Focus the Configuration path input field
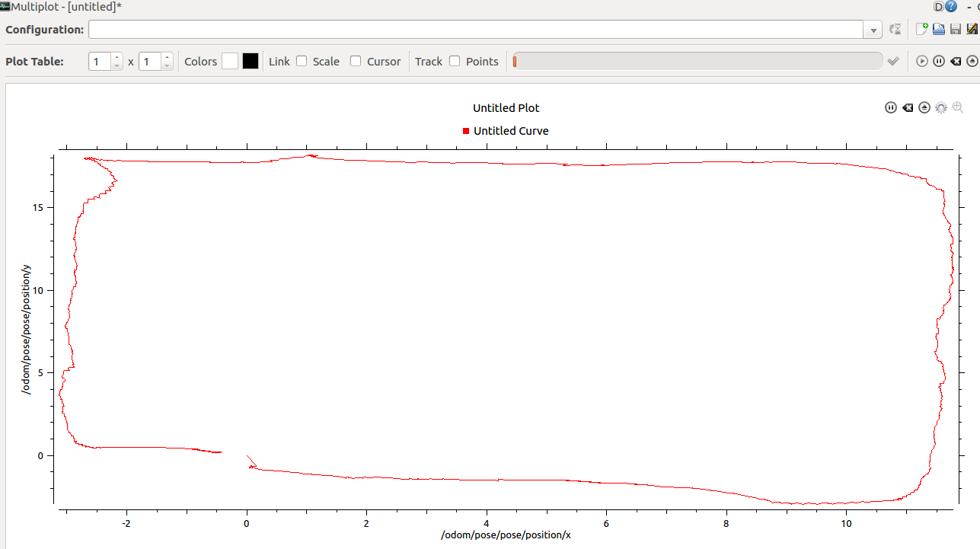 tap(476, 30)
